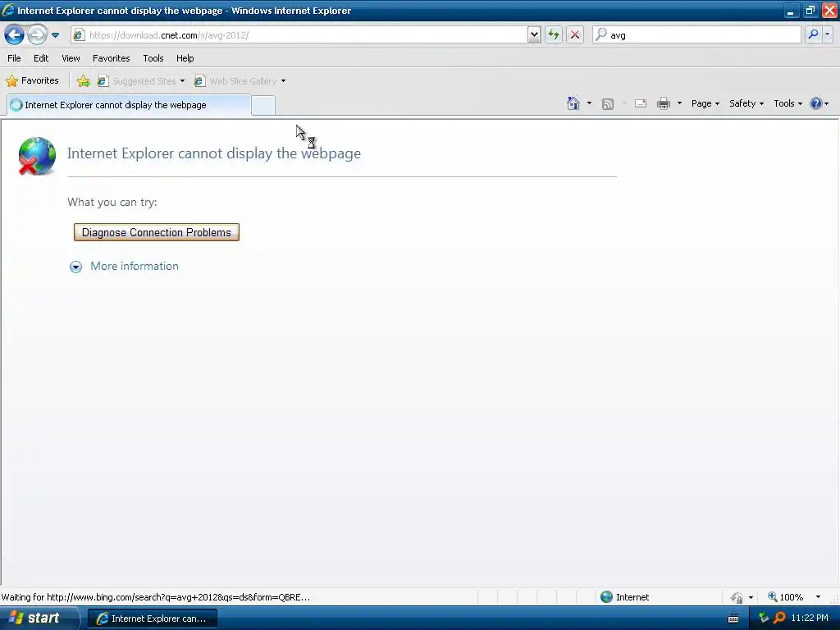Open the recent pages dropdown arrow
Viewport: 840px width, 630px height.
[x=55, y=35]
